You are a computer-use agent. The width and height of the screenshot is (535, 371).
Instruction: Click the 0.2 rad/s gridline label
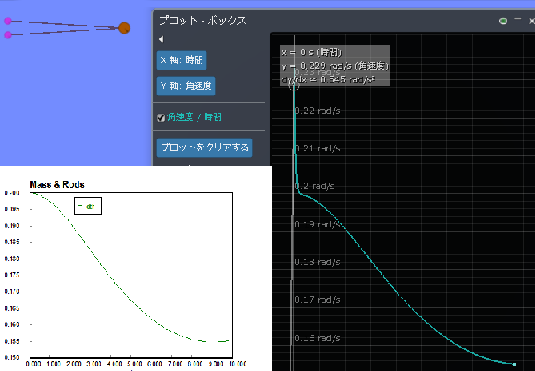[x=315, y=186]
